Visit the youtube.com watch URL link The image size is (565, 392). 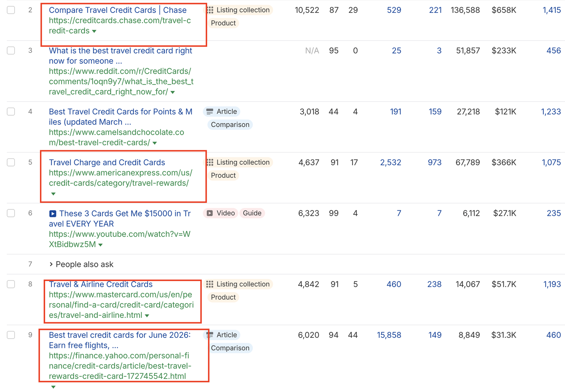tap(120, 239)
